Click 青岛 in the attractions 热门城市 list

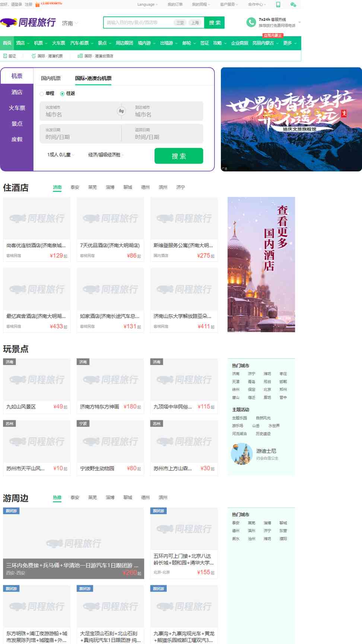pos(252,382)
